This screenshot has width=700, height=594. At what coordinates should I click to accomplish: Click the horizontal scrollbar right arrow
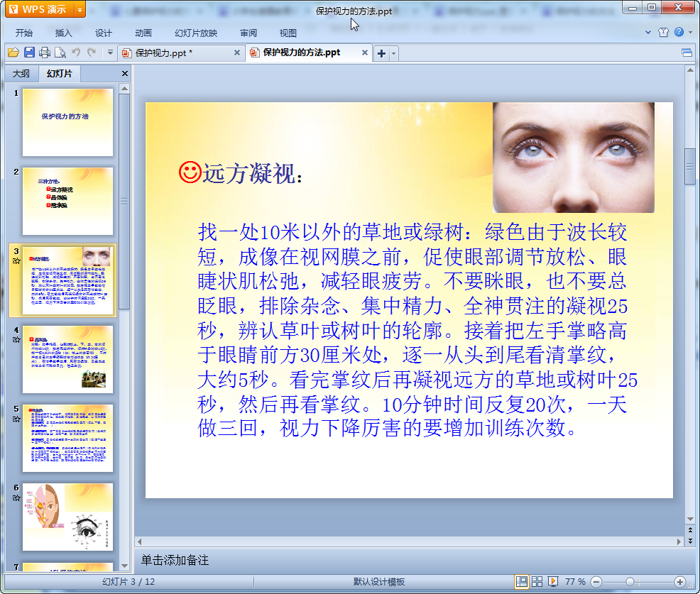click(x=679, y=541)
